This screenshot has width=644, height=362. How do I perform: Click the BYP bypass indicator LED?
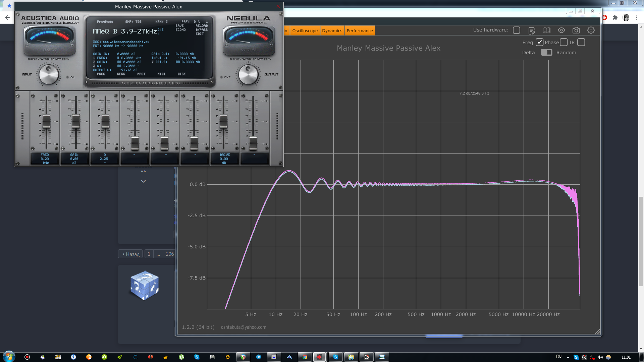[x=221, y=77]
